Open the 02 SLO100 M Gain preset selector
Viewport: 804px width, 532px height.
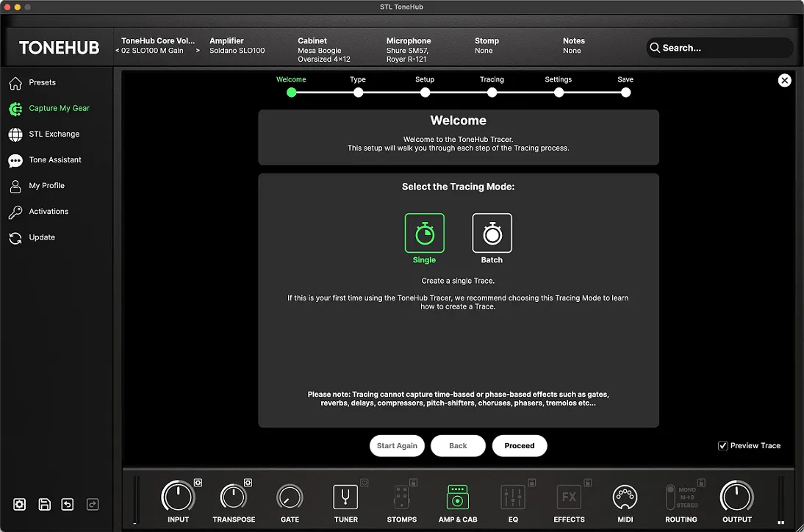(152, 51)
